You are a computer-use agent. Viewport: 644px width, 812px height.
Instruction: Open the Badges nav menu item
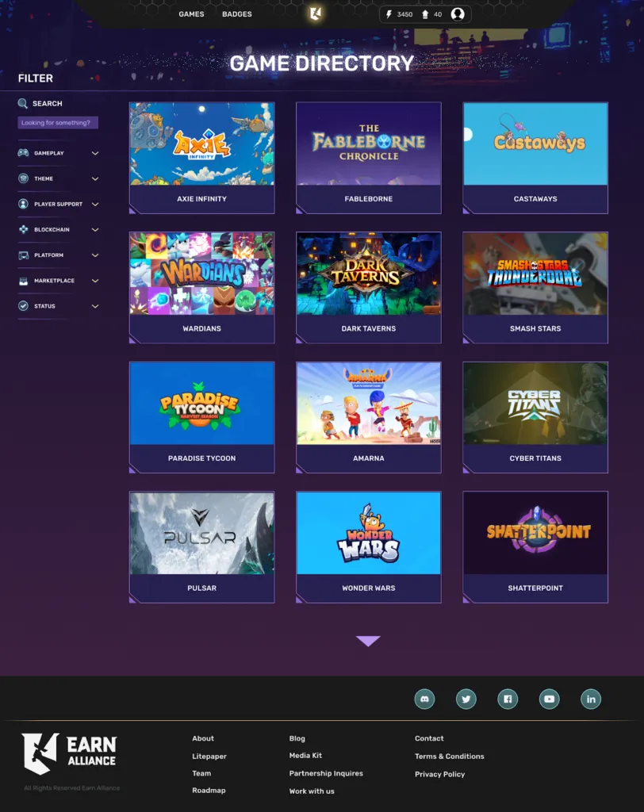[237, 14]
